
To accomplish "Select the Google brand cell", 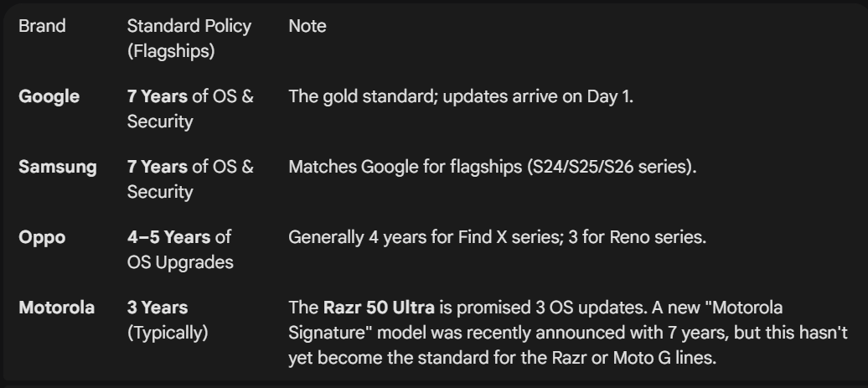I will (x=49, y=97).
